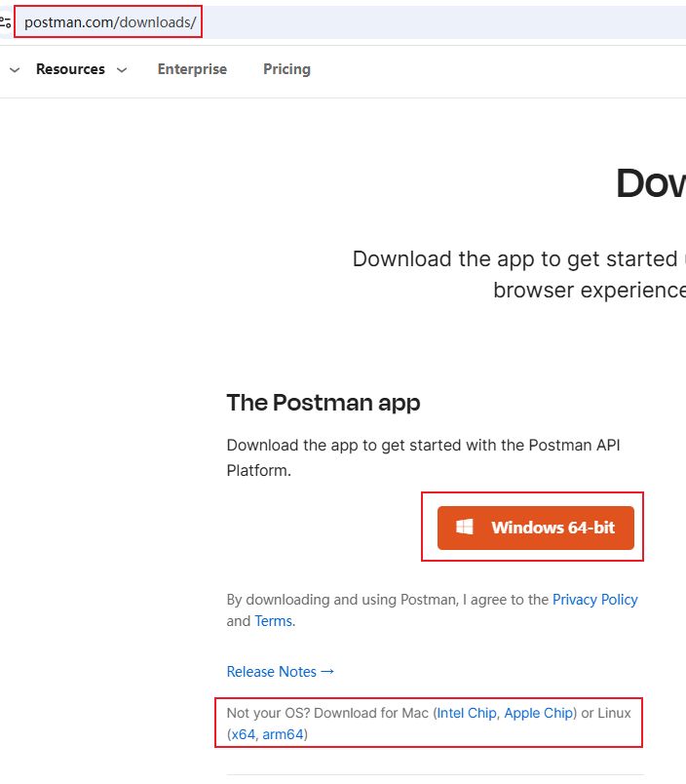Click the Windows logo on download button

point(465,528)
